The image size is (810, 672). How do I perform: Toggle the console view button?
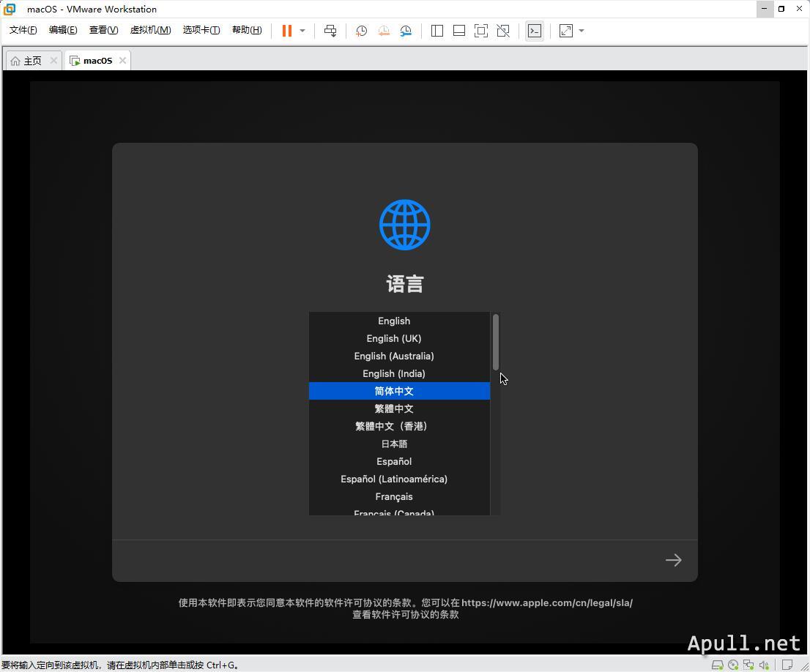tap(535, 31)
